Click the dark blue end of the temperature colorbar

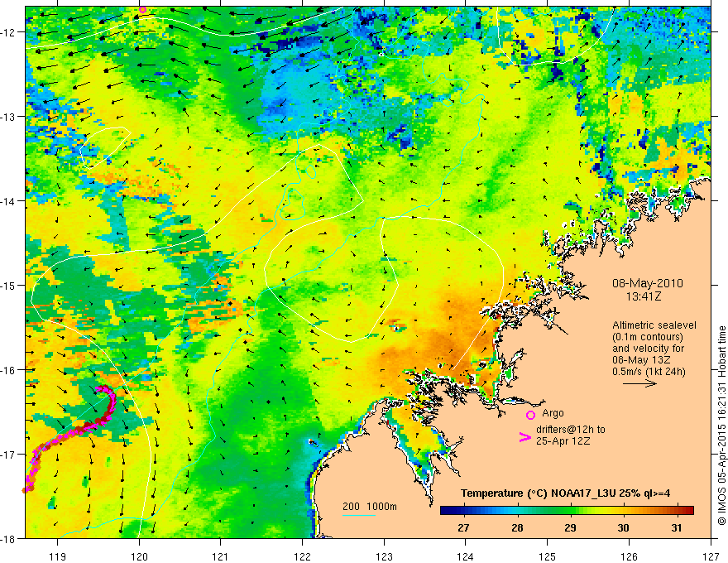click(x=448, y=510)
